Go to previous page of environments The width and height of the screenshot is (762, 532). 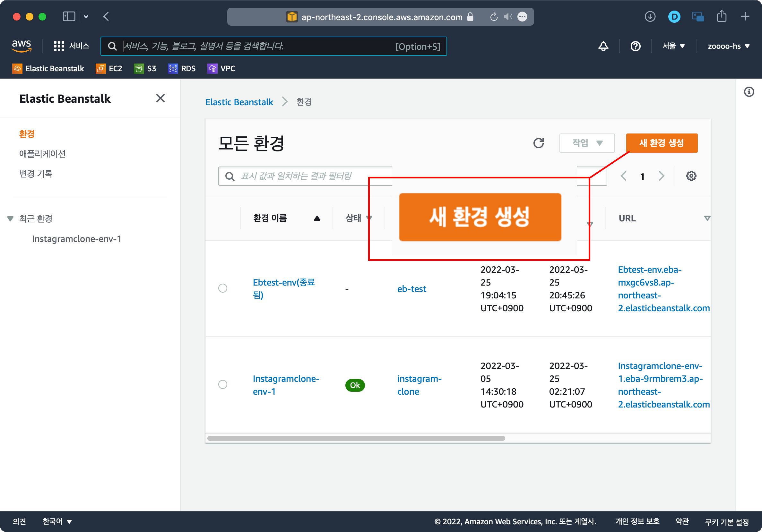pos(624,176)
